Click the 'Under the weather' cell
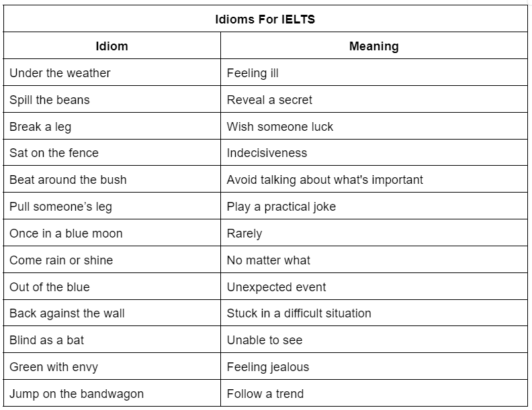532x410 pixels. click(60, 73)
